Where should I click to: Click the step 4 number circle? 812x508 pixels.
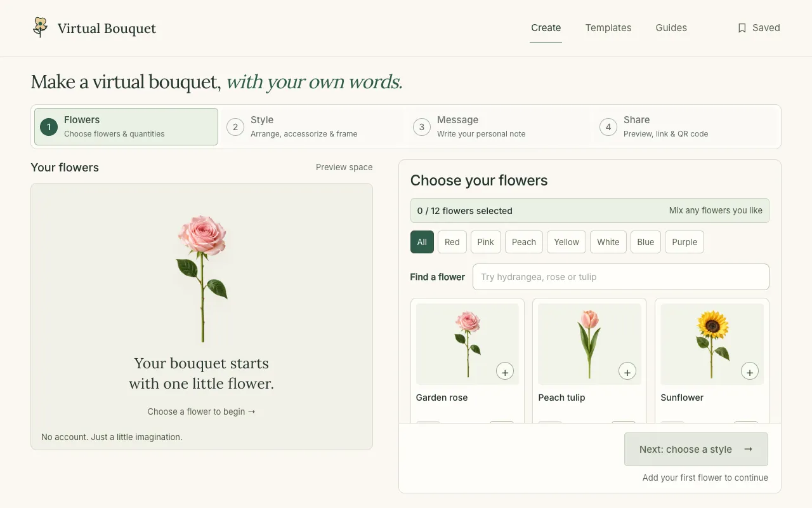tap(608, 127)
